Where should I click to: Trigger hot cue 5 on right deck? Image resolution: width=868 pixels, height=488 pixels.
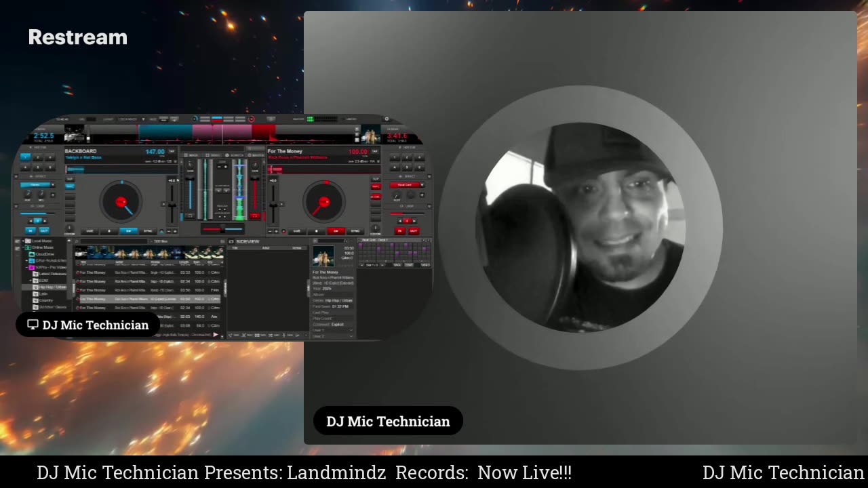[x=407, y=167]
